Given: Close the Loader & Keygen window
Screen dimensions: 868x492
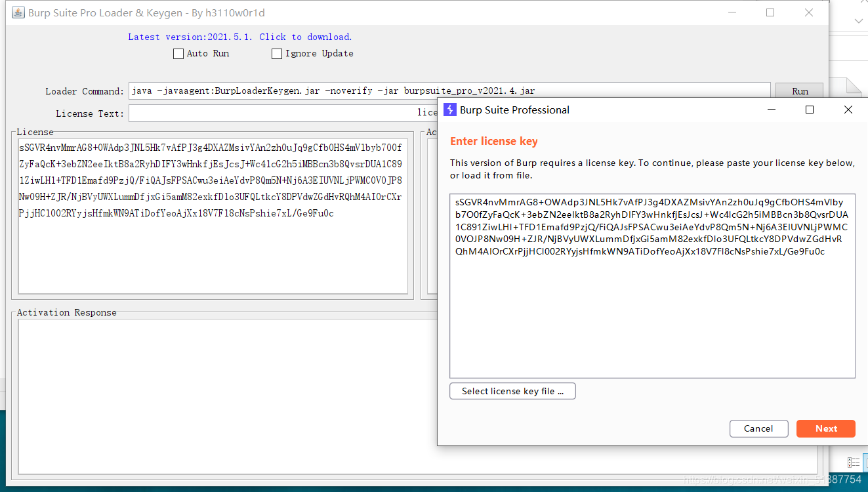Looking at the screenshot, I should tap(809, 12).
